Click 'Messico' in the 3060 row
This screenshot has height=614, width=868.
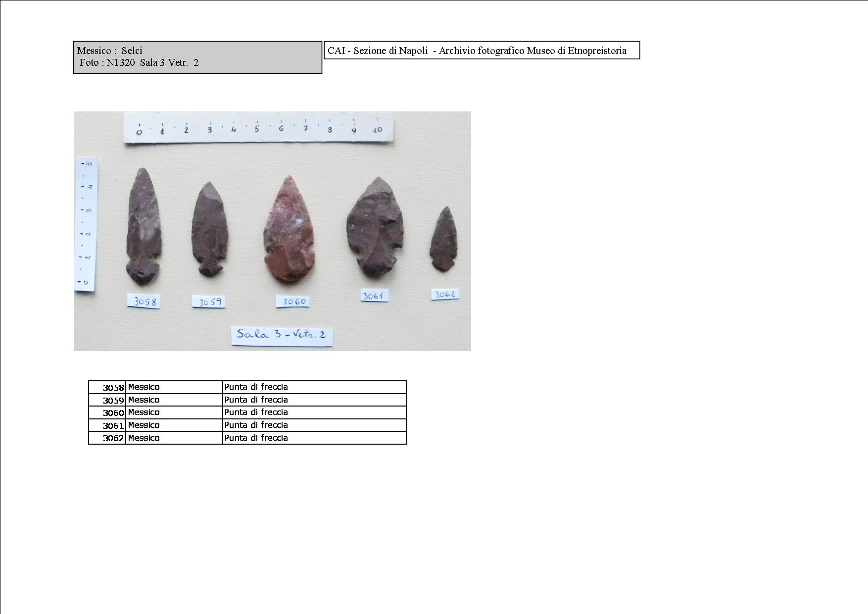pyautogui.click(x=144, y=412)
